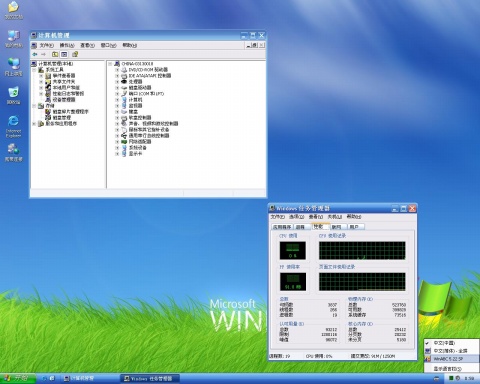Collapse the CHINA computer root device node
The image size is (480, 384).
point(110,64)
